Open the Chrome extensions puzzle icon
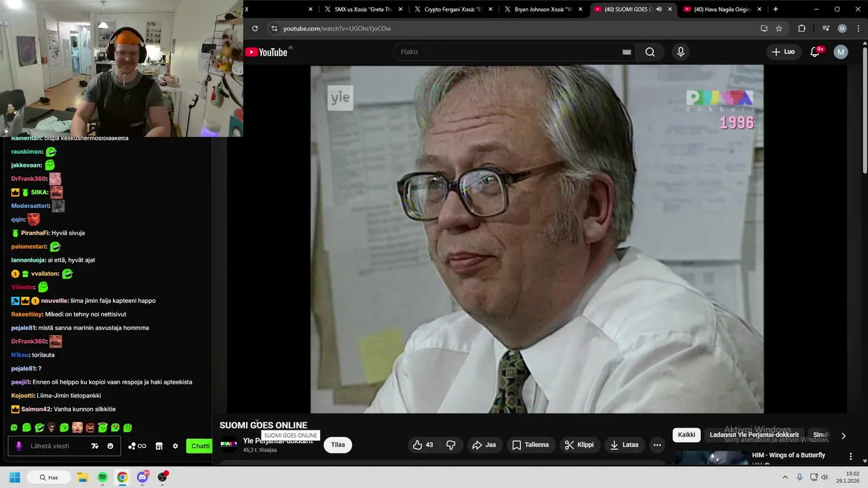868x488 pixels. point(802,28)
